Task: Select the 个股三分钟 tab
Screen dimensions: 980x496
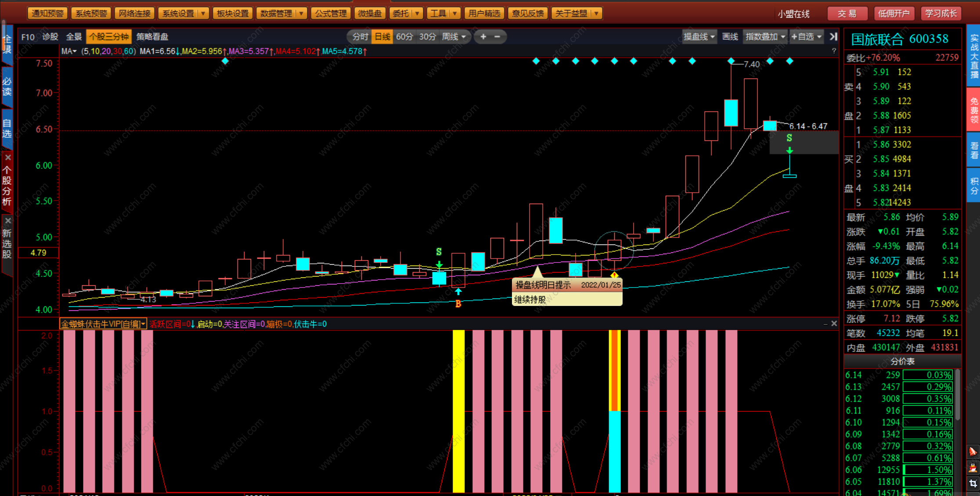Action: click(109, 37)
